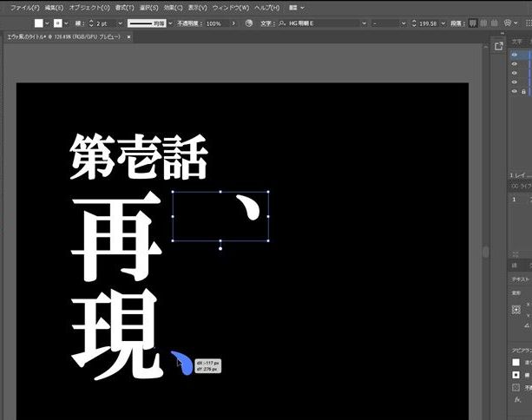Click the white fill color swatch in Appearance
Screen dimensions: 532x420
point(516,362)
